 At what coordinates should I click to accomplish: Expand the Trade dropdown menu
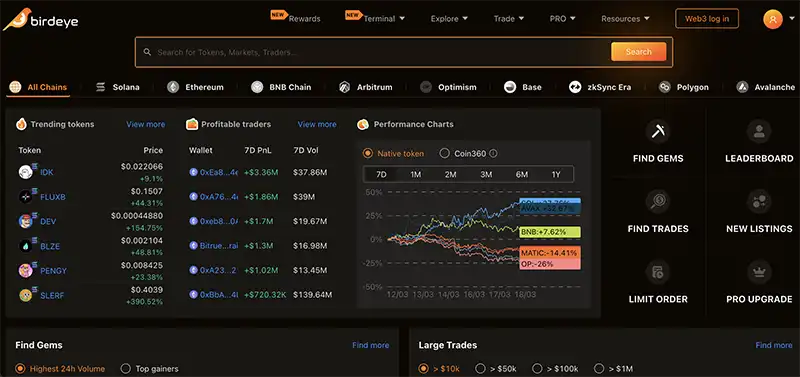click(x=509, y=19)
